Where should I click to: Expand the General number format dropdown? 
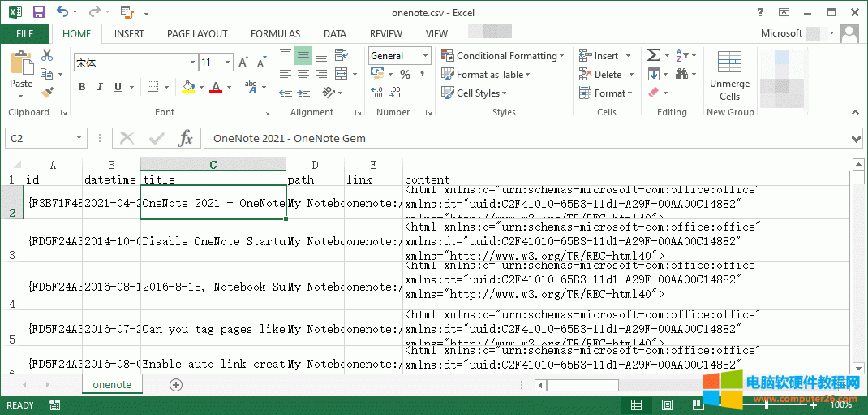pyautogui.click(x=425, y=56)
